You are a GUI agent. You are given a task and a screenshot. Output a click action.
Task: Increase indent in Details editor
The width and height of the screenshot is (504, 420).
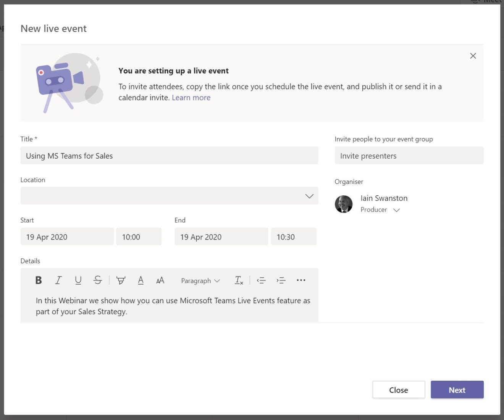pos(281,280)
